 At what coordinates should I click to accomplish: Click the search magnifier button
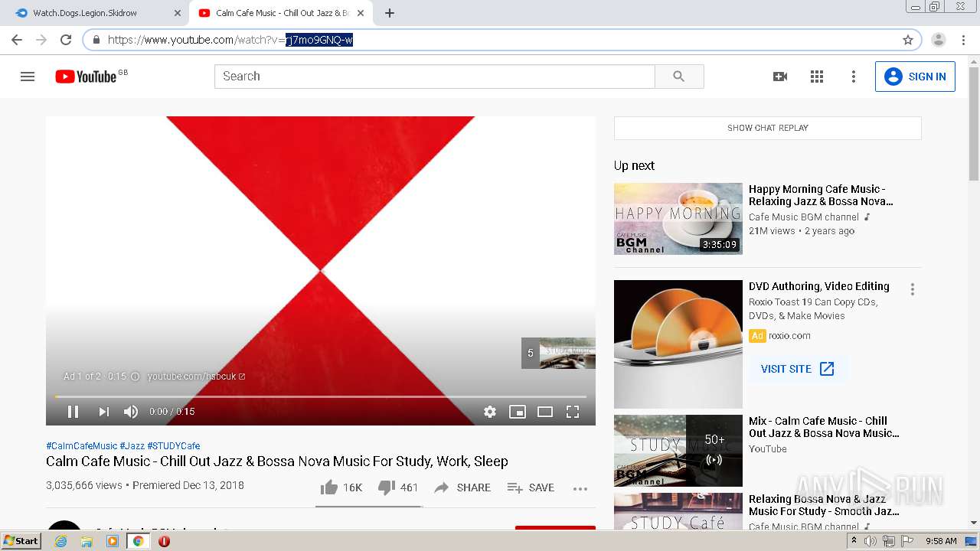click(x=679, y=77)
